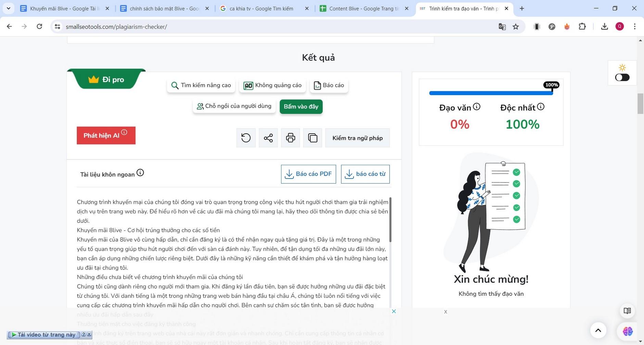Click the Đi pro upgrade button
This screenshot has width=644, height=345.
click(106, 79)
